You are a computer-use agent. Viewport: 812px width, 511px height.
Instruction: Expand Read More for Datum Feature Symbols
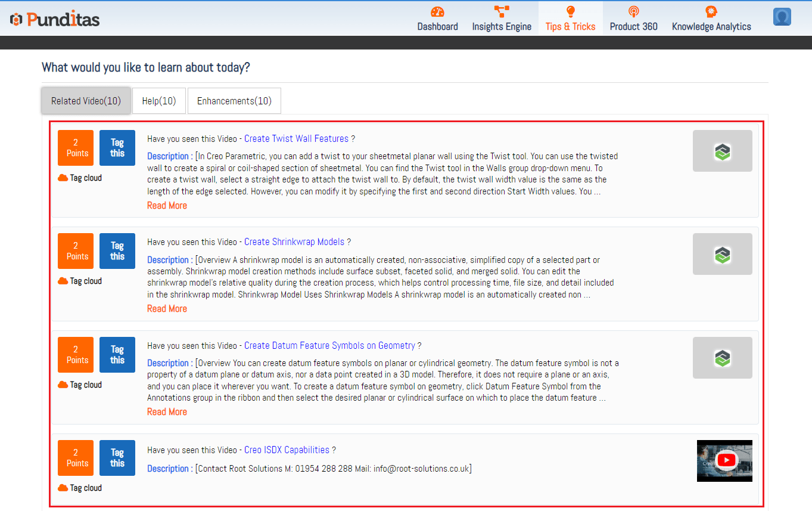(167, 412)
